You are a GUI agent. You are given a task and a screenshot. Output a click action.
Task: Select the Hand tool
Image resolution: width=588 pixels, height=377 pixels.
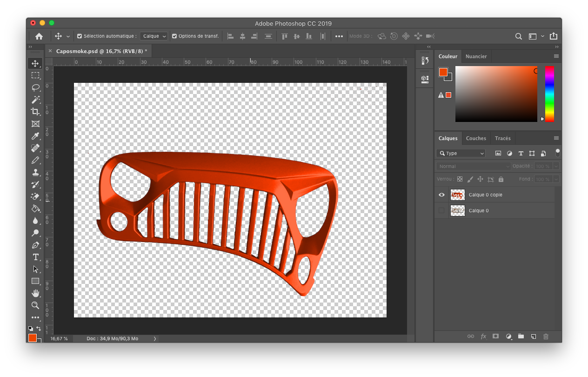click(x=35, y=293)
